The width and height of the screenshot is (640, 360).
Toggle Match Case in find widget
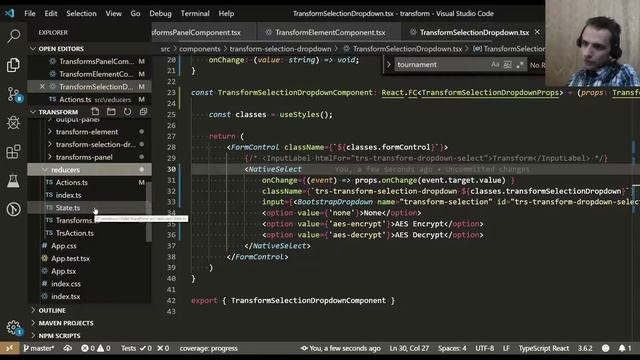pyautogui.click(x=495, y=64)
